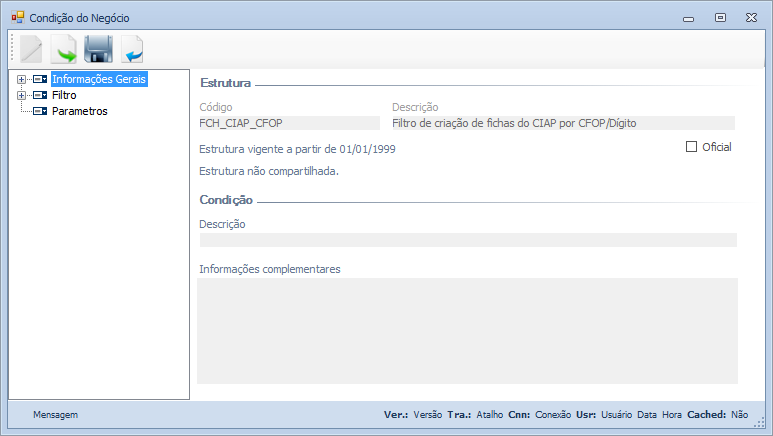Minimize the Condição do Negócio window
Viewport: 773px width, 436px height.
[689, 19]
